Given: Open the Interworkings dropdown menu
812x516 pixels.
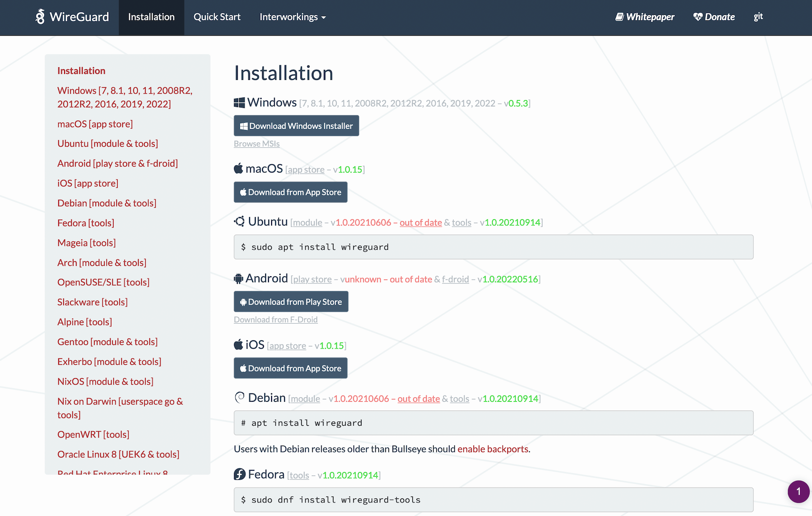Looking at the screenshot, I should click(292, 17).
